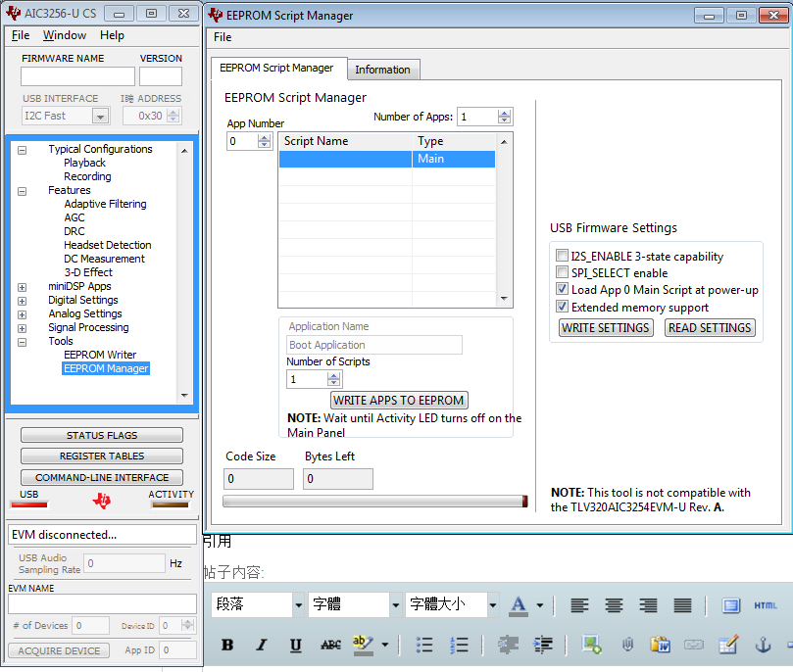This screenshot has width=793, height=672.
Task: Align text right in the editor
Action: [648, 604]
